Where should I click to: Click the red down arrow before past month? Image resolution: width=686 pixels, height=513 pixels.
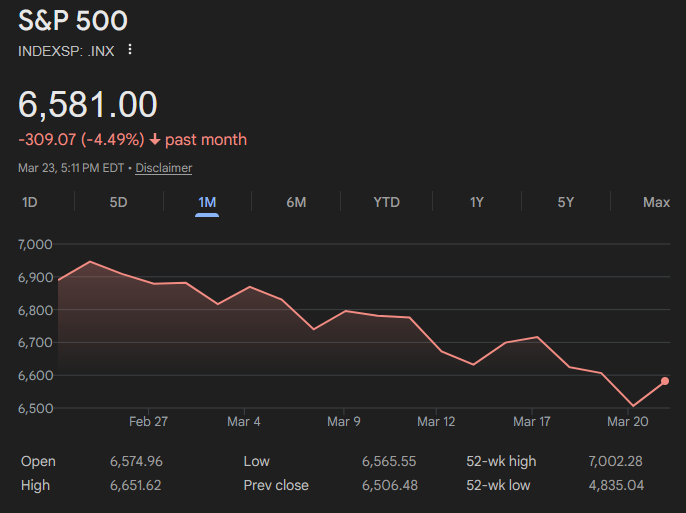(x=155, y=140)
